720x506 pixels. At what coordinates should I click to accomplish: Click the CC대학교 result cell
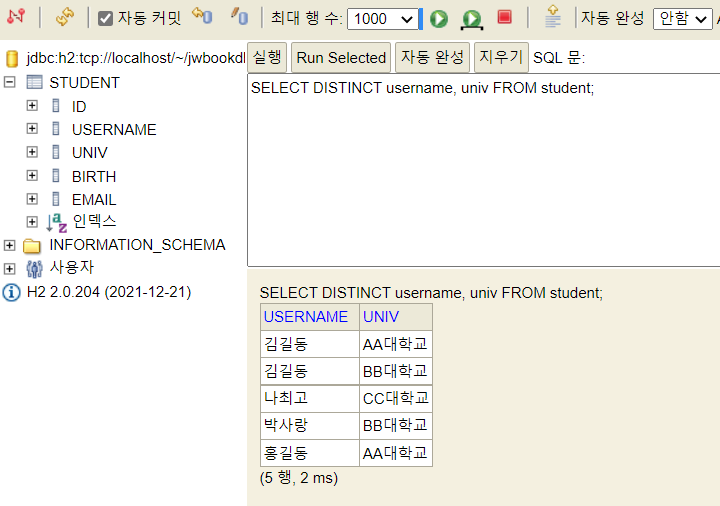click(x=396, y=398)
